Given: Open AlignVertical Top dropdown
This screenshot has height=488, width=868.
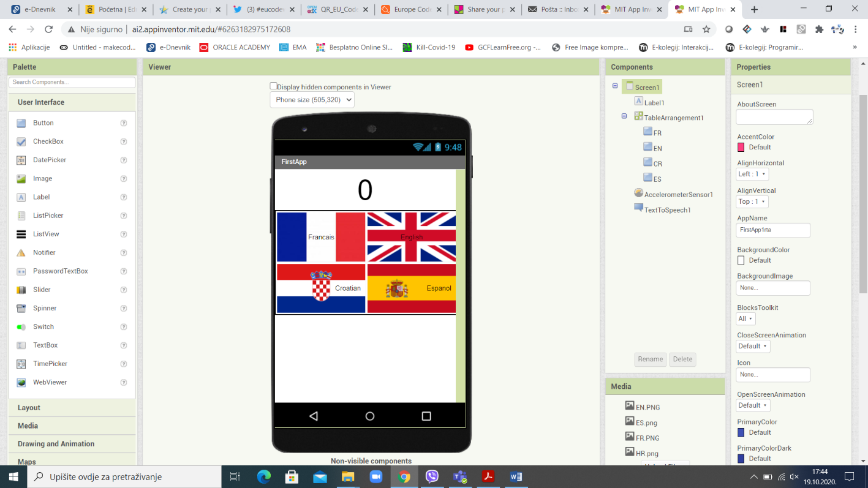Looking at the screenshot, I should [x=752, y=201].
